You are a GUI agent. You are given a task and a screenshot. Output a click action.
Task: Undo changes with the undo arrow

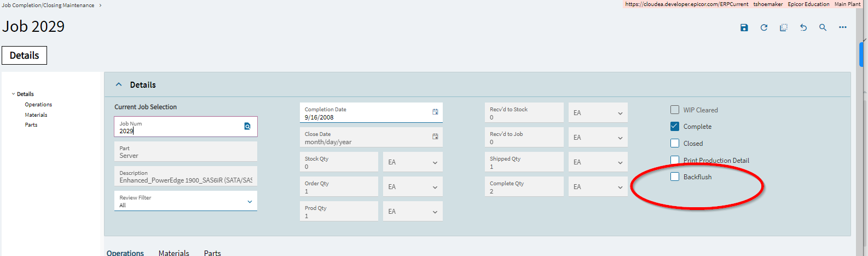(x=803, y=27)
